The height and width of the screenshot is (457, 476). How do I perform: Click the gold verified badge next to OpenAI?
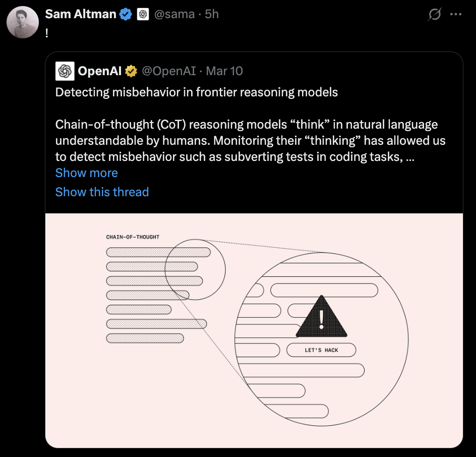pos(131,71)
